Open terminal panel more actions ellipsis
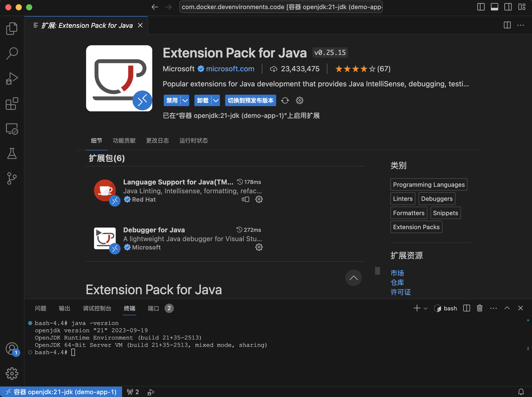532x397 pixels. 493,308
